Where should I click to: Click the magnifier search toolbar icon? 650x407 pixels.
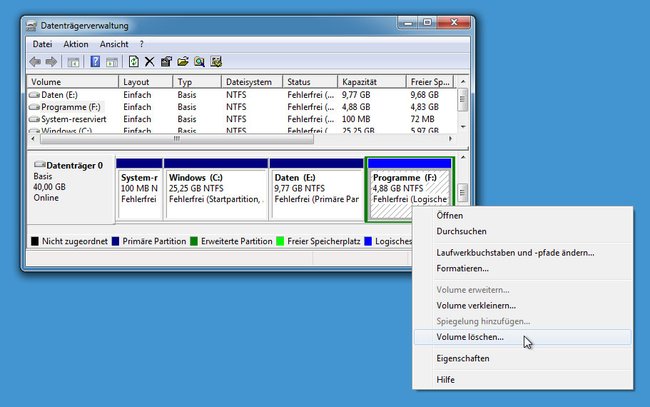[199, 62]
